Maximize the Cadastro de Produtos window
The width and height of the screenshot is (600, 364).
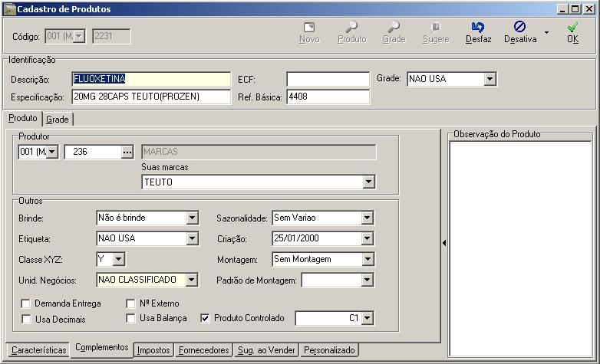click(x=575, y=9)
